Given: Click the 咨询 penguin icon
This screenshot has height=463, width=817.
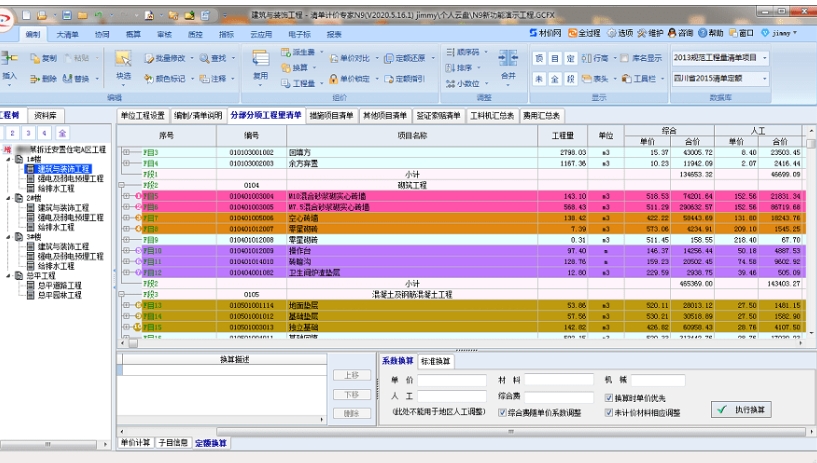Looking at the screenshot, I should pos(672,33).
